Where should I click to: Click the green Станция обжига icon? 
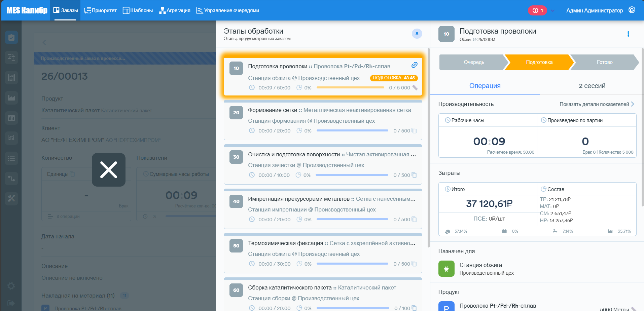click(446, 269)
